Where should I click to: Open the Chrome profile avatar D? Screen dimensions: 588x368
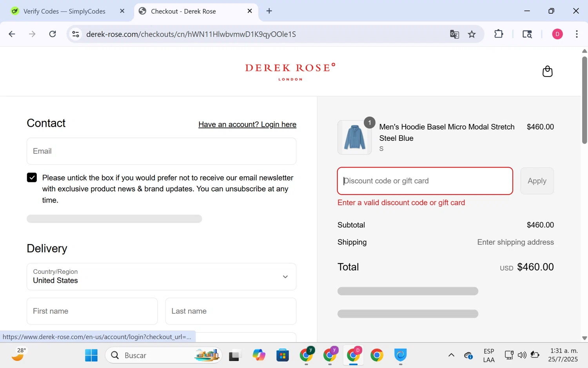pos(557,34)
